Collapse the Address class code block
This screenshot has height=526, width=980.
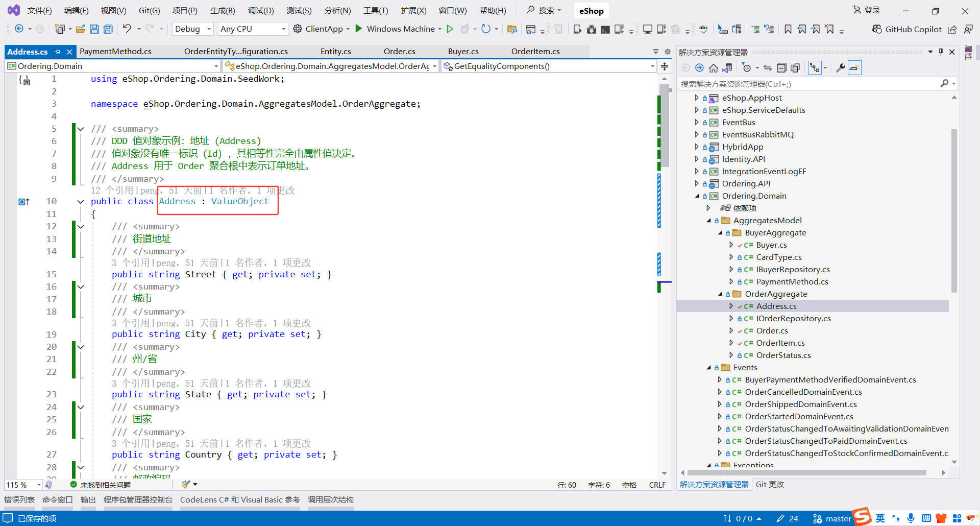pyautogui.click(x=81, y=202)
